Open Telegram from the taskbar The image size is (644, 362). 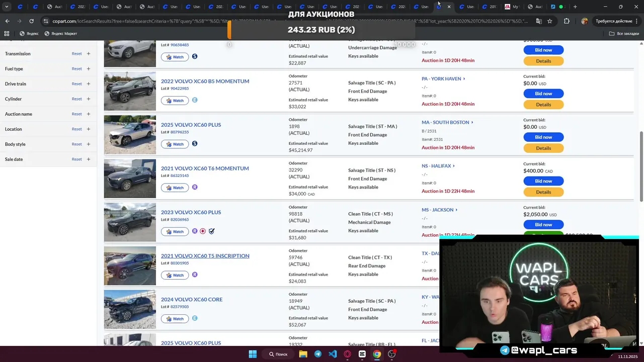click(x=318, y=354)
